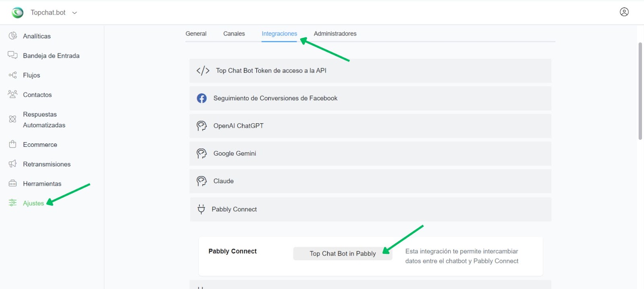
Task: Click the OpenAI ChatGPT head icon
Action: [x=202, y=126]
